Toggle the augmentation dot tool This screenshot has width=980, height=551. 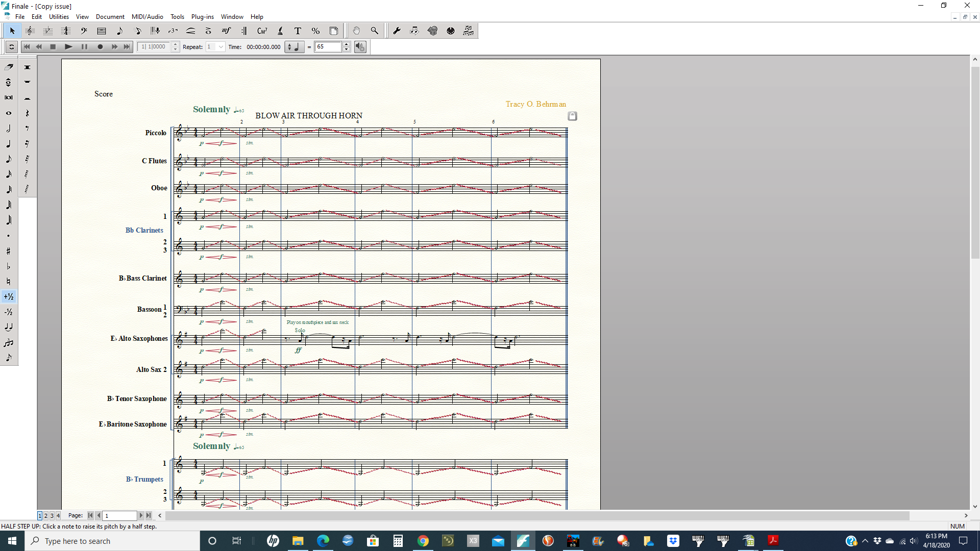9,236
